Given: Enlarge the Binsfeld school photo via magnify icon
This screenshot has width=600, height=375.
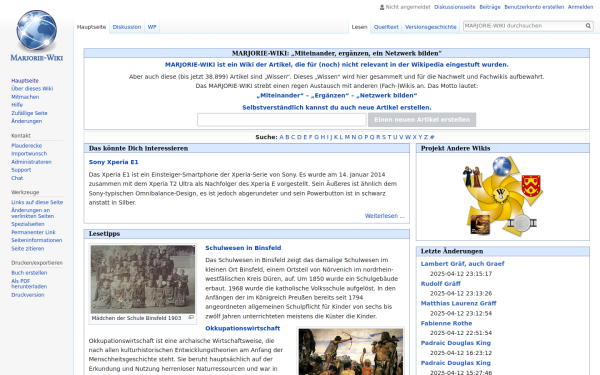Looking at the screenshot, I should [x=191, y=318].
